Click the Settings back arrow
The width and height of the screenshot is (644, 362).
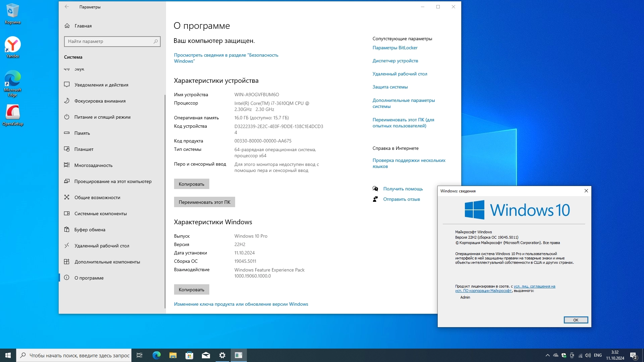[67, 7]
